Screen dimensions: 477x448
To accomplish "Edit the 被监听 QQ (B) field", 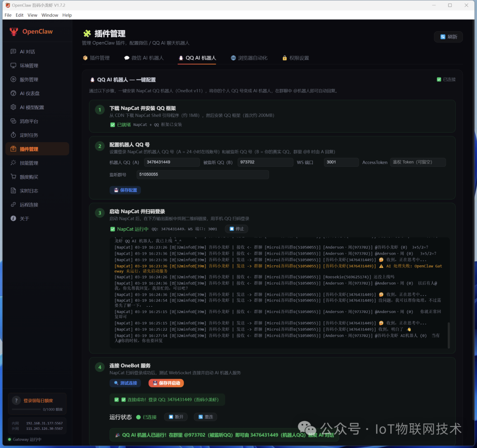I will [265, 162].
